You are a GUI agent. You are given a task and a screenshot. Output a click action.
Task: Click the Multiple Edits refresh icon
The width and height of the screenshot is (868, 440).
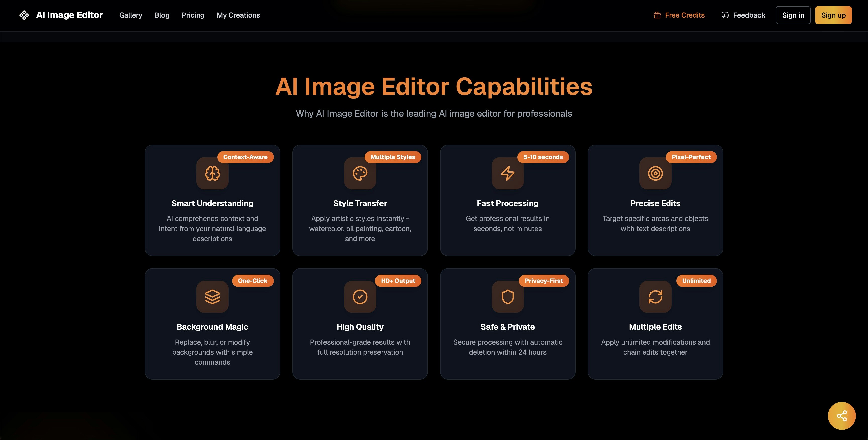655,297
